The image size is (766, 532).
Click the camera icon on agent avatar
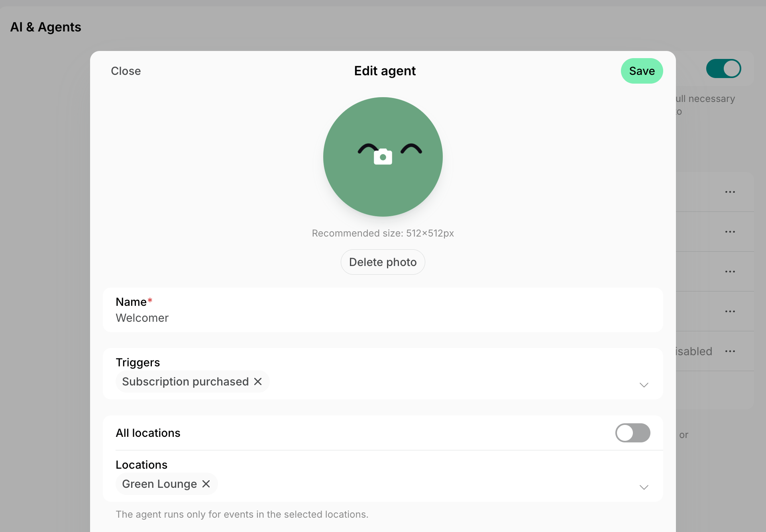[x=383, y=157]
